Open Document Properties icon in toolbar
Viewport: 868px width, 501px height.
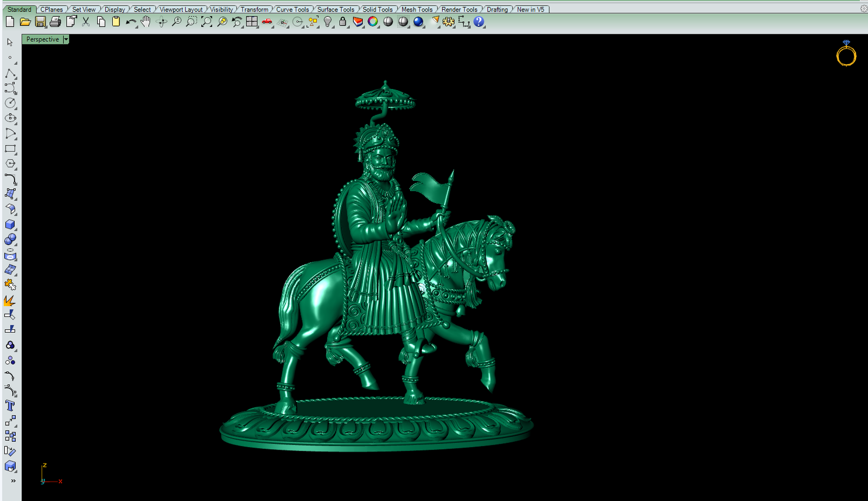click(x=71, y=22)
